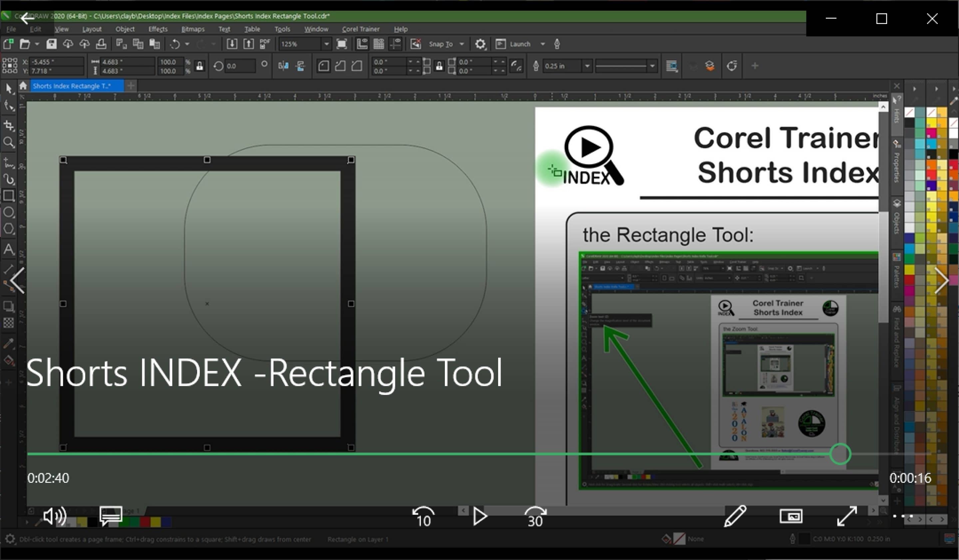Toggle the snap off icon

tap(416, 44)
